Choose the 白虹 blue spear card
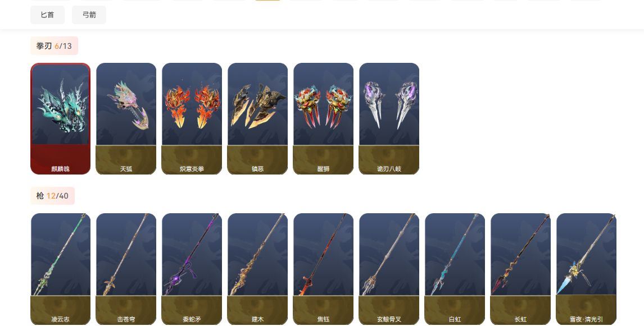Screen dimensions: 644x326 coord(455,269)
